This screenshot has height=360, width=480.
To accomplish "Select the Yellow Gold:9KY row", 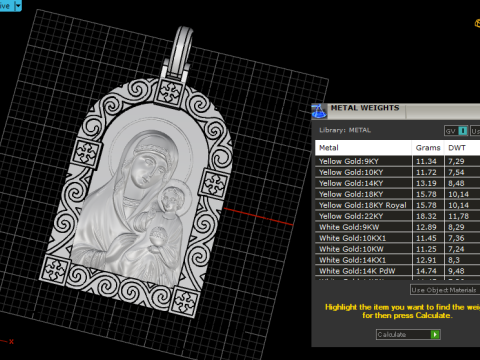I will [x=398, y=161].
